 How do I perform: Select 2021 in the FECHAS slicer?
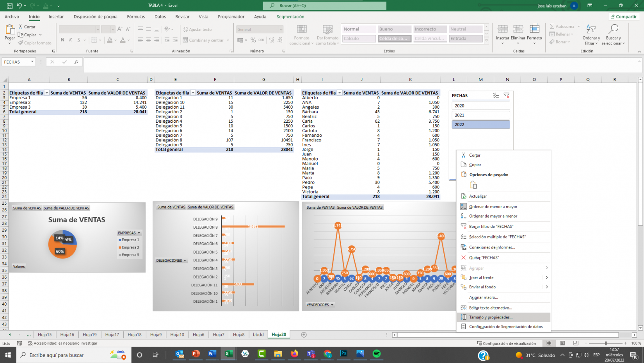(481, 115)
